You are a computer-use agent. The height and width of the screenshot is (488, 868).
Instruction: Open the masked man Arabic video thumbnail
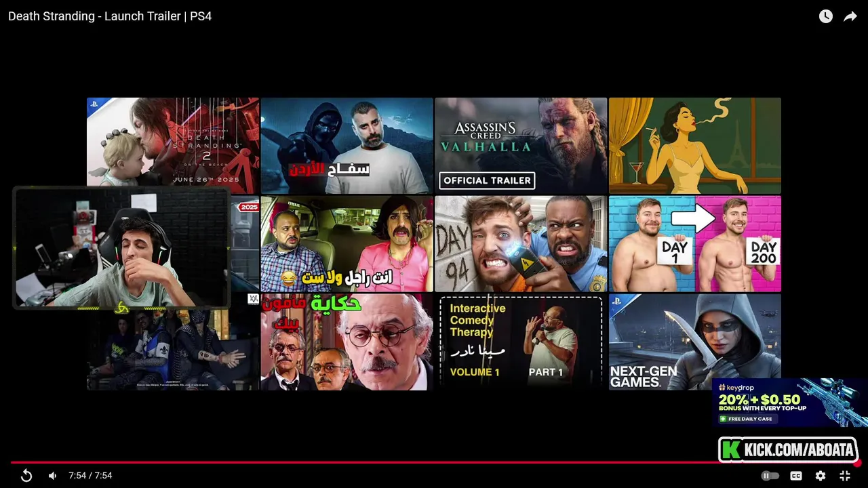[347, 146]
